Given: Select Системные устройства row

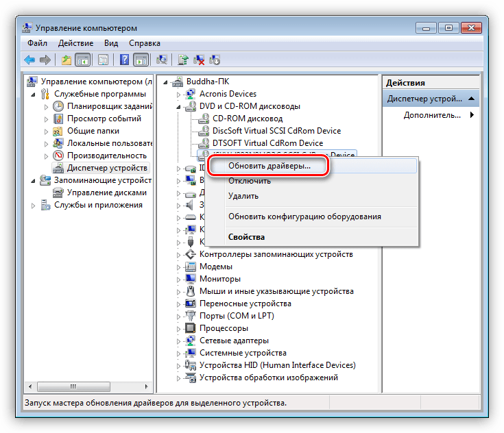Looking at the screenshot, I should (243, 353).
